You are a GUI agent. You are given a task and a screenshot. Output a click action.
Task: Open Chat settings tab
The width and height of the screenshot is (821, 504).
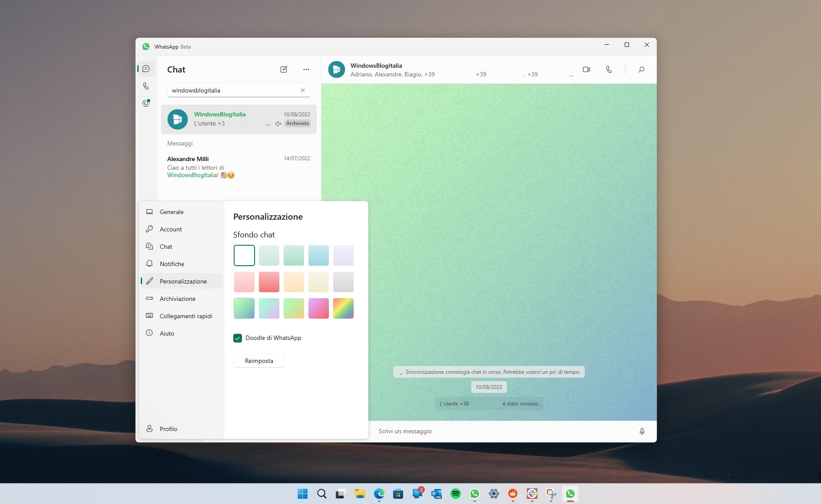(181, 247)
